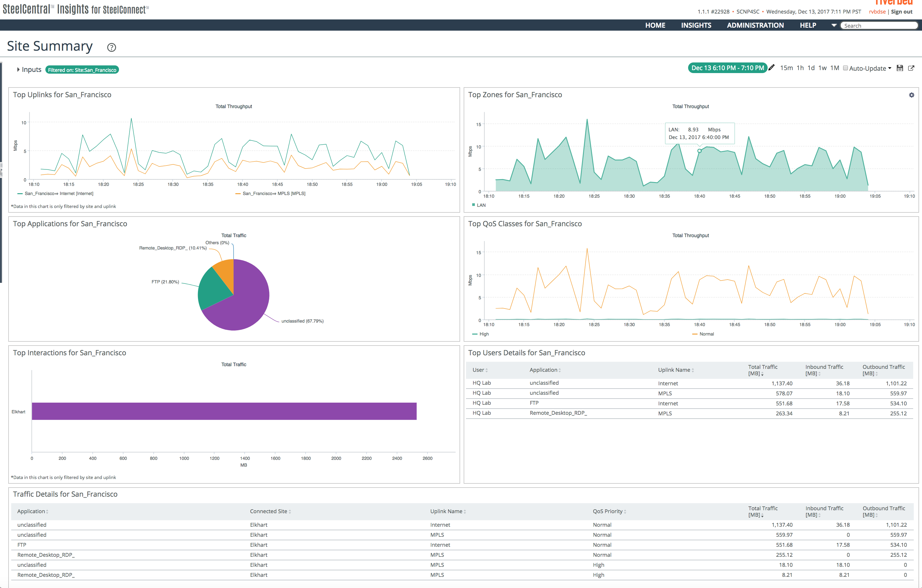Click the floppy disk save icon
Image resolution: width=922 pixels, height=588 pixels.
click(x=900, y=68)
